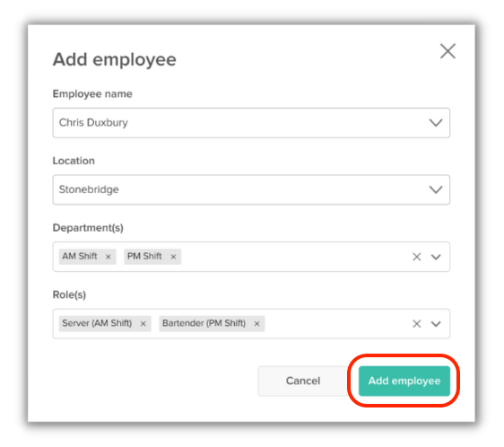Remove the Bartender (PM Shift) role tag
Viewport: 504px width, 447px height.
256,324
